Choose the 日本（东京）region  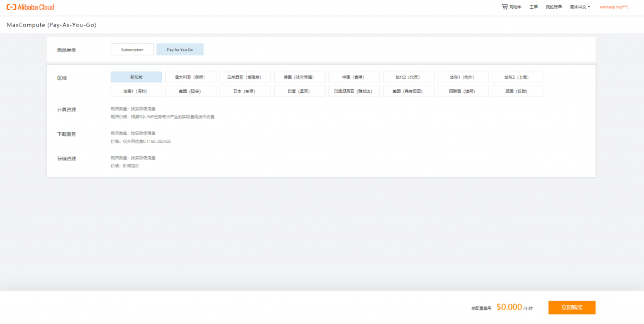pyautogui.click(x=245, y=91)
